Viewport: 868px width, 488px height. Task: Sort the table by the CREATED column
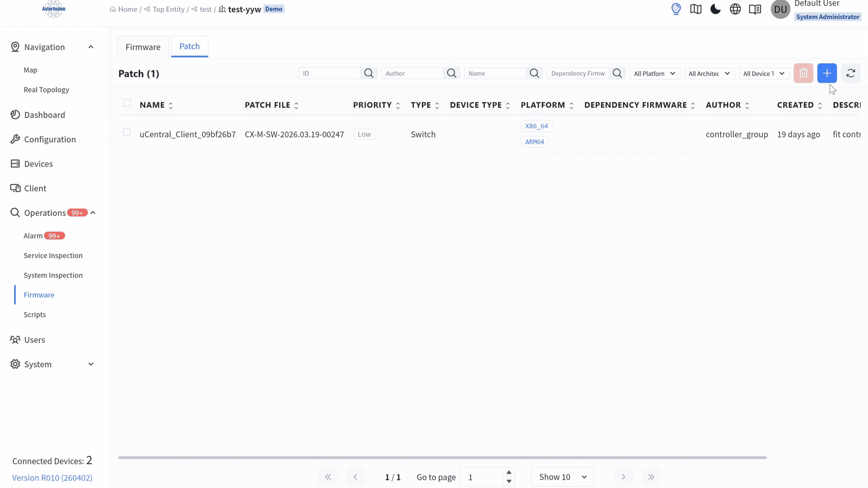tap(820, 105)
